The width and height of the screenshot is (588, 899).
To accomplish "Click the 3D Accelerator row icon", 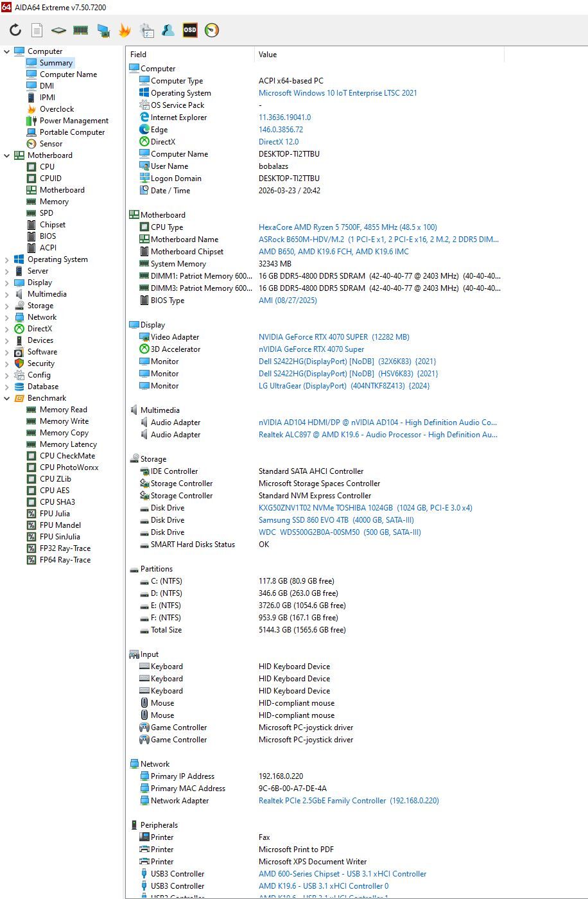I will [x=144, y=349].
